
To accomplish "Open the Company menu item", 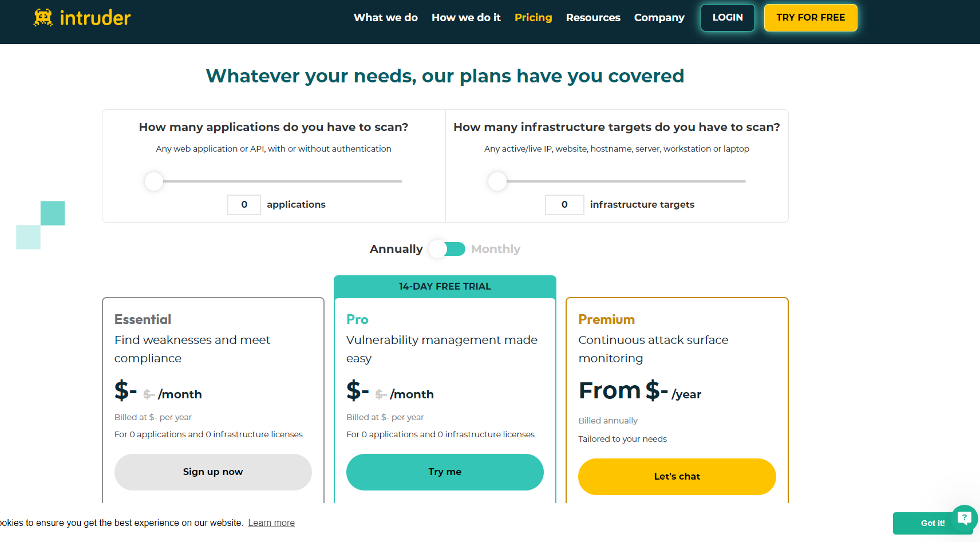I will tap(659, 18).
